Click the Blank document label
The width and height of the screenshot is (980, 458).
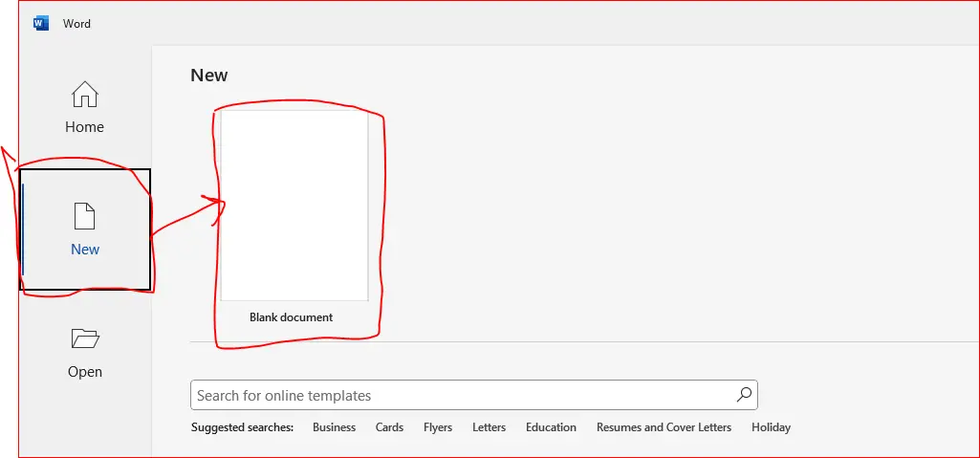(292, 317)
